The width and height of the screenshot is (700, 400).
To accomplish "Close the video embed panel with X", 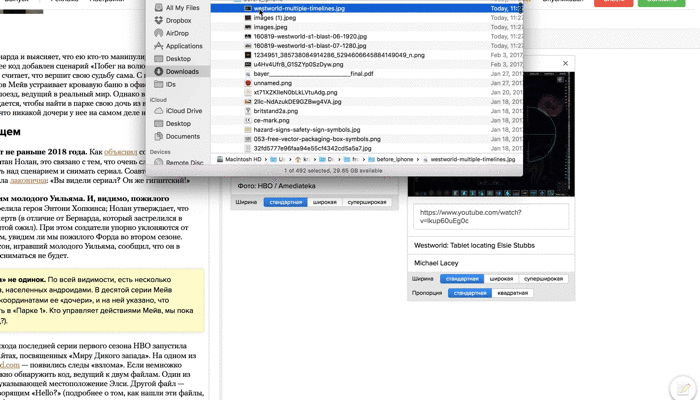I will tap(566, 63).
